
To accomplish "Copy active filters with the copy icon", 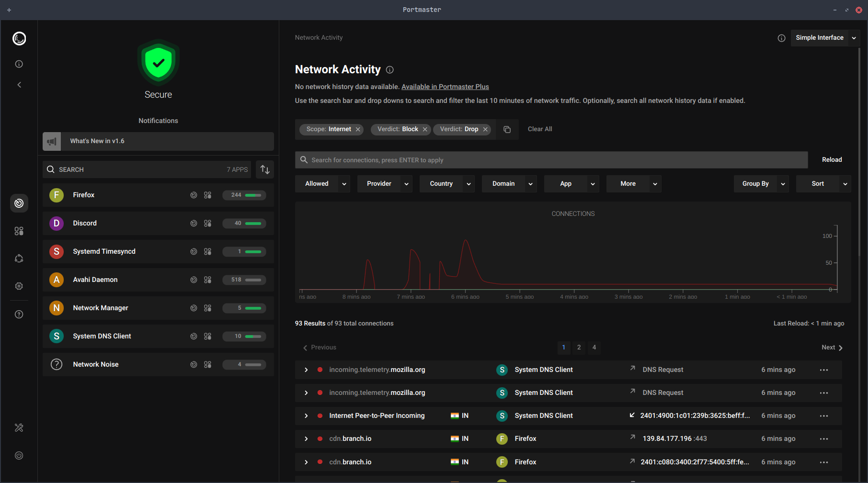I will pyautogui.click(x=507, y=129).
